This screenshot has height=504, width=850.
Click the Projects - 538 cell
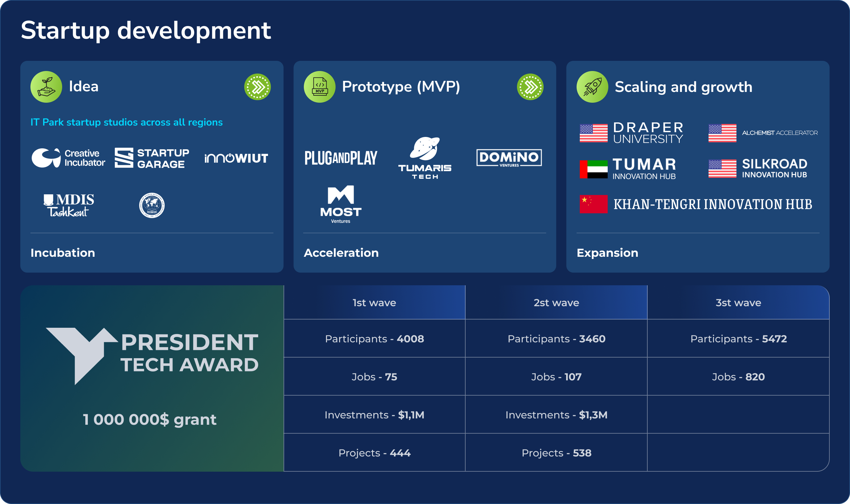[x=557, y=453]
